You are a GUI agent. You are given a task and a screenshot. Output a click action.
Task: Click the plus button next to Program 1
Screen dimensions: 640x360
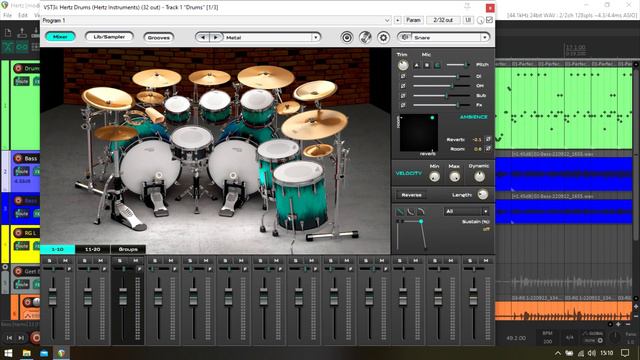398,20
